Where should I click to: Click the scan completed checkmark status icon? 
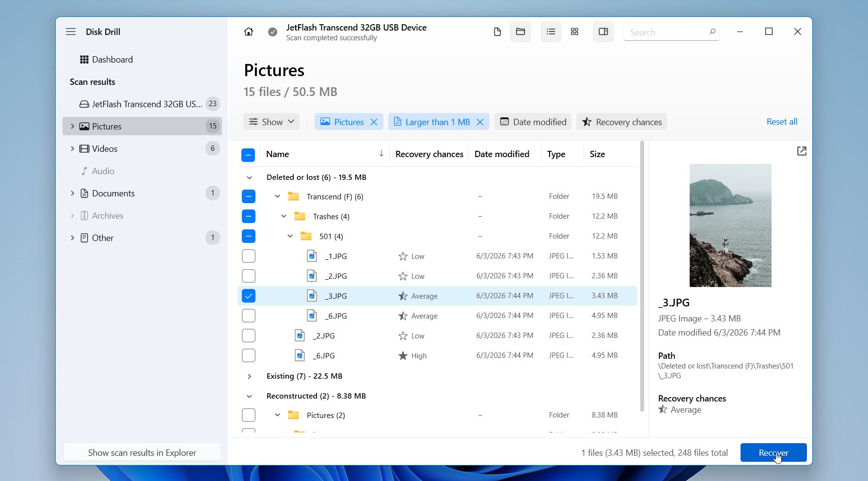(x=273, y=32)
